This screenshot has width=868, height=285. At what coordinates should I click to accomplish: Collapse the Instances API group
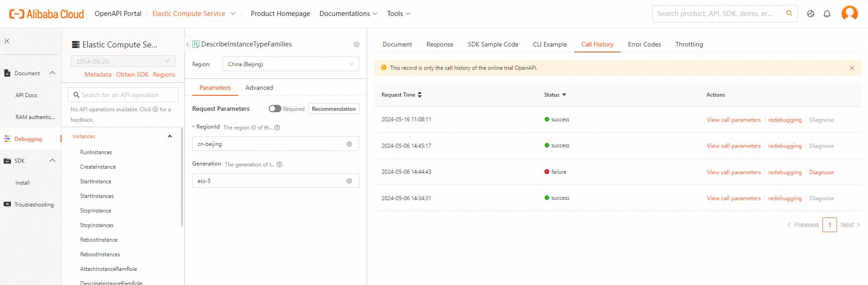tap(170, 136)
